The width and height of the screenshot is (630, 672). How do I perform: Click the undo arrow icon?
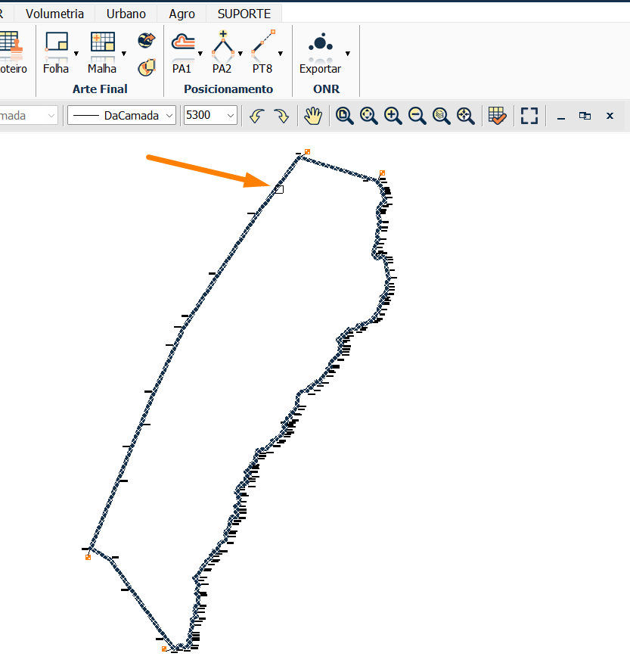pyautogui.click(x=256, y=116)
